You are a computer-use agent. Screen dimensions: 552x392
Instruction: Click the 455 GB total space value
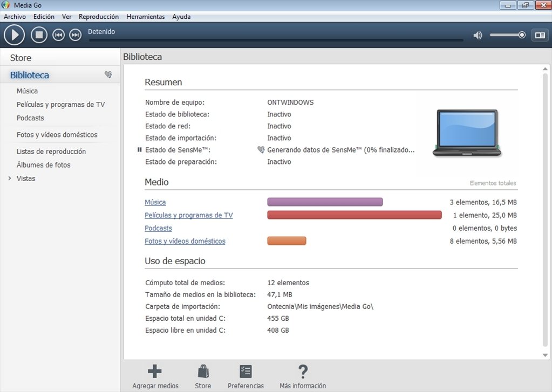click(x=278, y=319)
